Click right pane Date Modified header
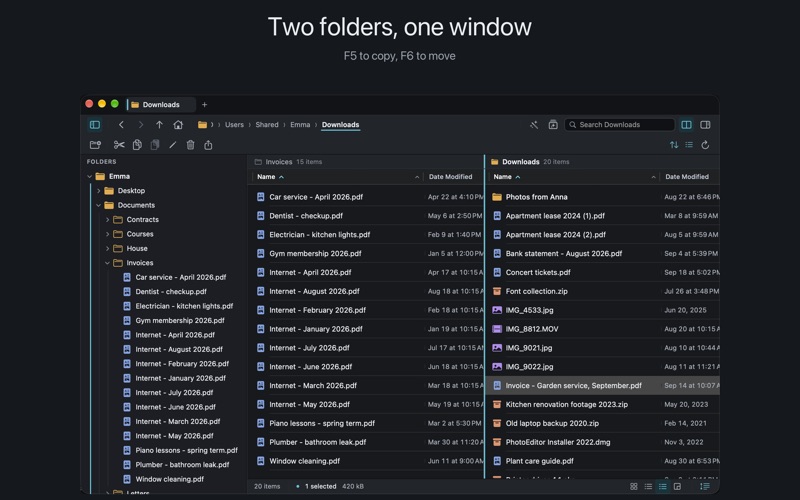The image size is (800, 500). 687,177
